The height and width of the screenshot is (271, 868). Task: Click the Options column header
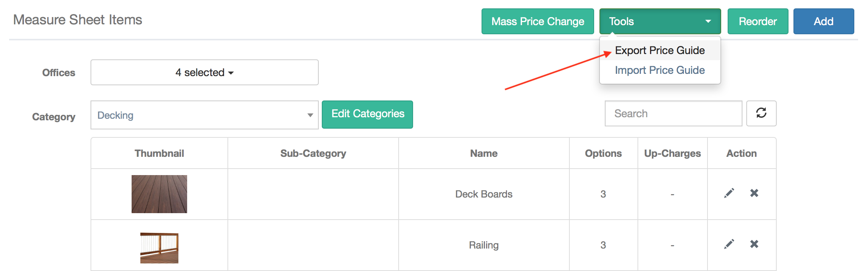coord(603,153)
